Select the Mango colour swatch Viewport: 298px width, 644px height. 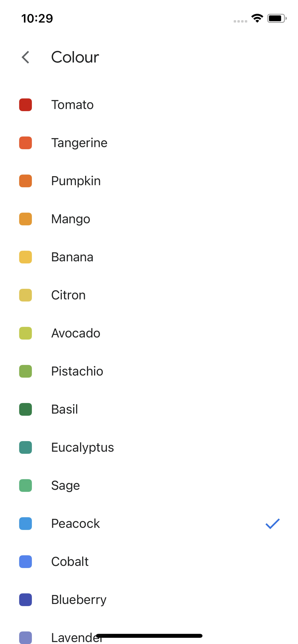coord(26,219)
